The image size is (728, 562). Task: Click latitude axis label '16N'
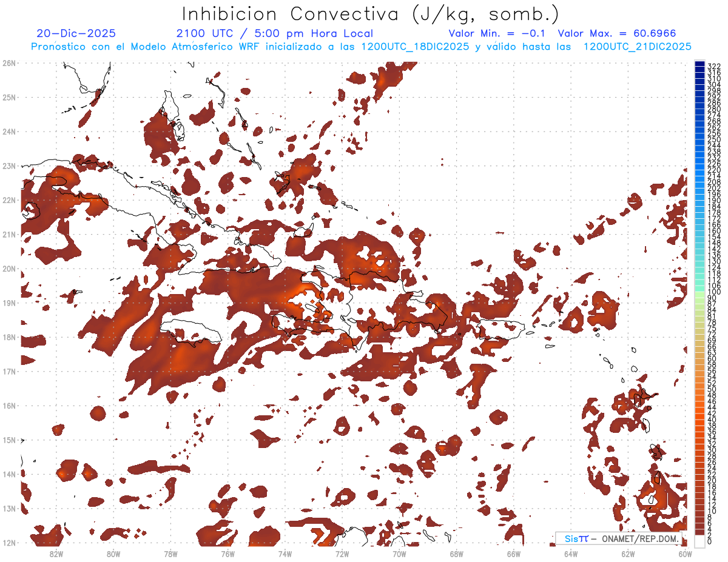(9, 406)
